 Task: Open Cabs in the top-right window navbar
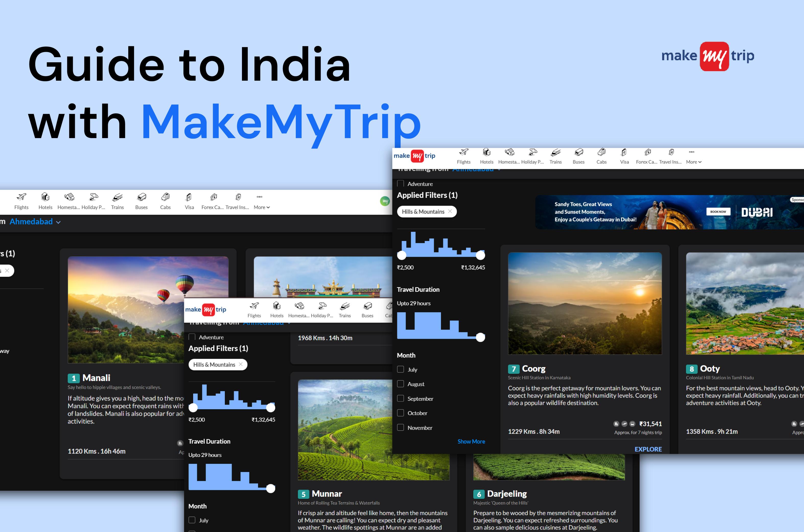(601, 156)
